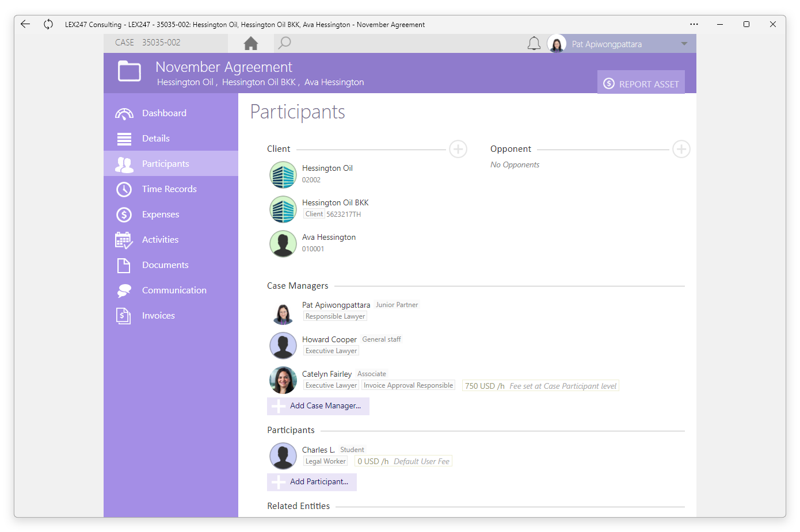Open Ava Hessington client name
This screenshot has height=532, width=800.
pos(329,237)
